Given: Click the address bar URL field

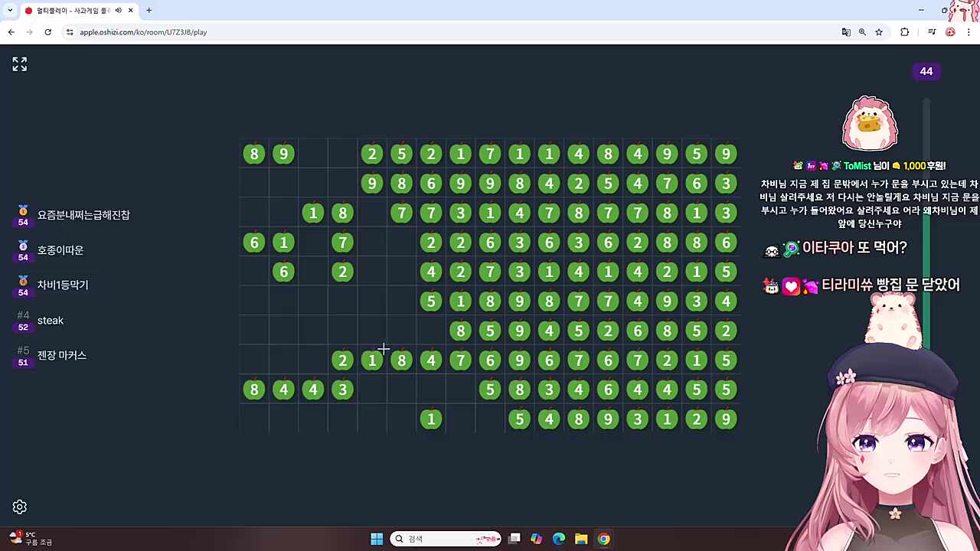Looking at the screenshot, I should coord(452,32).
